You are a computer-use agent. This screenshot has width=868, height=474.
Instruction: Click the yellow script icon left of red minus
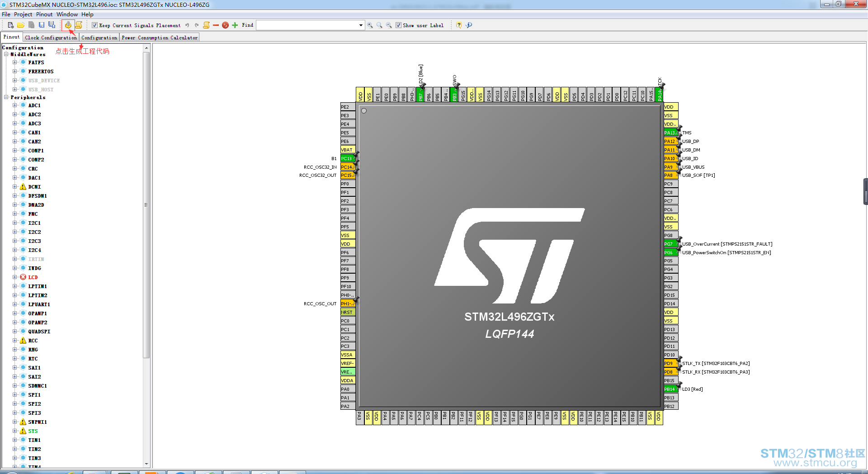pos(206,25)
